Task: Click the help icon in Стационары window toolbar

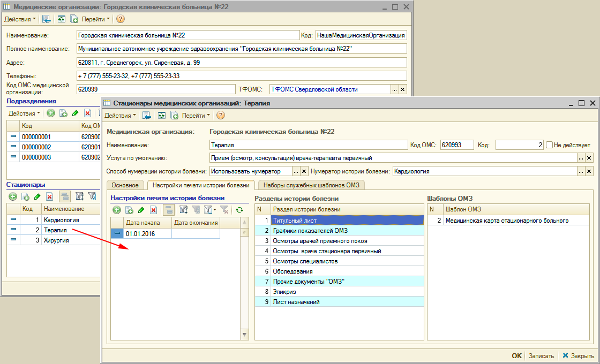Action: pos(220,115)
